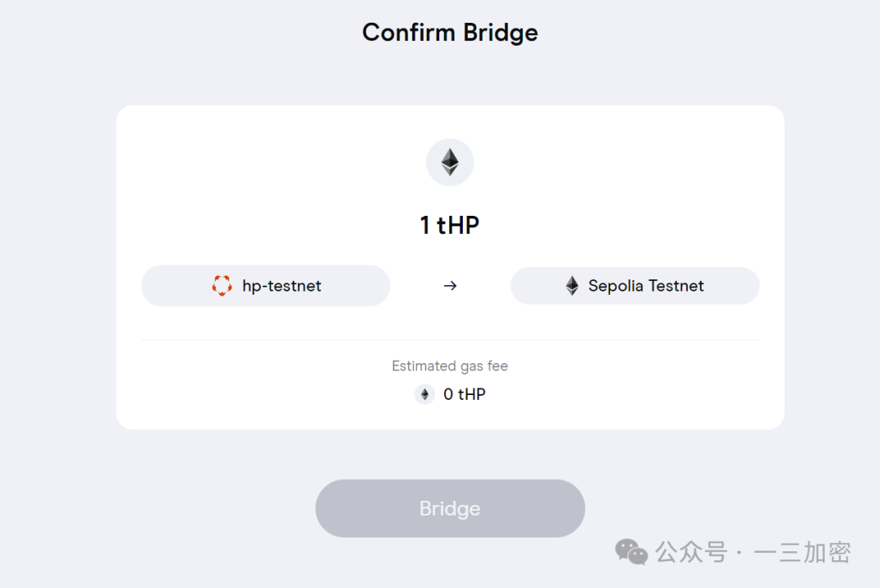Select the Sepolia Testnet destination text
880x588 pixels.
pyautogui.click(x=646, y=286)
